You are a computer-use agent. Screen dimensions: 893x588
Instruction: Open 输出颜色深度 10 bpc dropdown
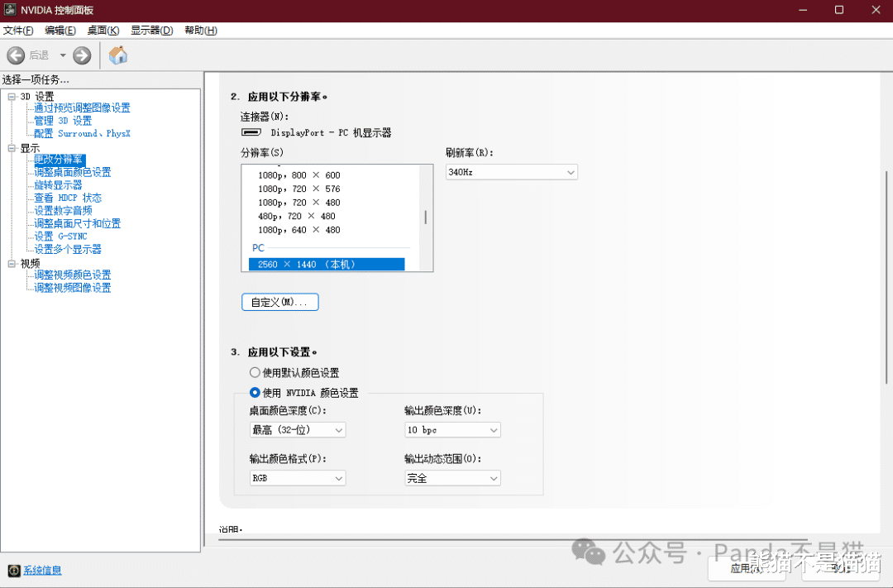pyautogui.click(x=452, y=430)
